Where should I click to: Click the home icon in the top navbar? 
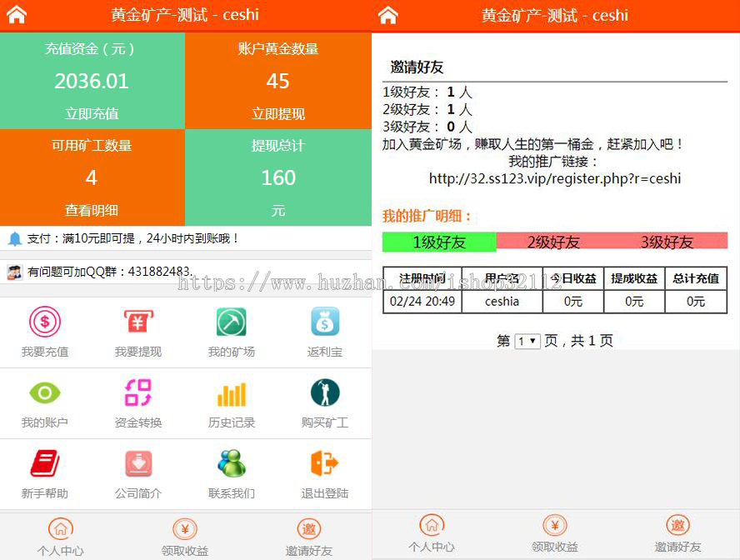[x=17, y=14]
